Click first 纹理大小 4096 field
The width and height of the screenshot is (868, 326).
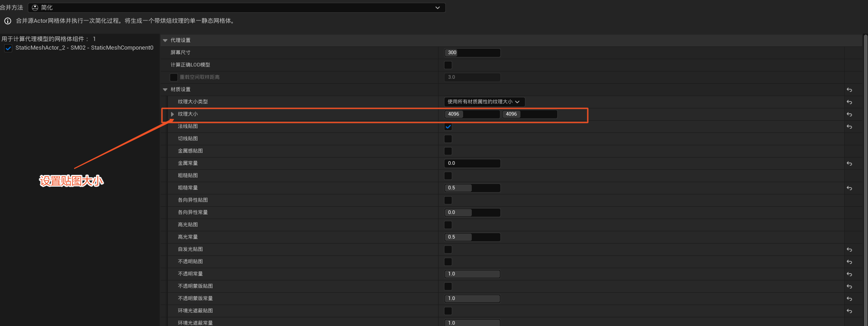coord(472,114)
